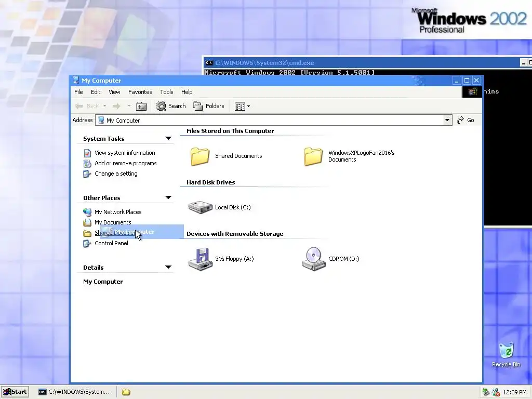Click the My Network Places icon
This screenshot has height=399, width=532.
tap(87, 212)
